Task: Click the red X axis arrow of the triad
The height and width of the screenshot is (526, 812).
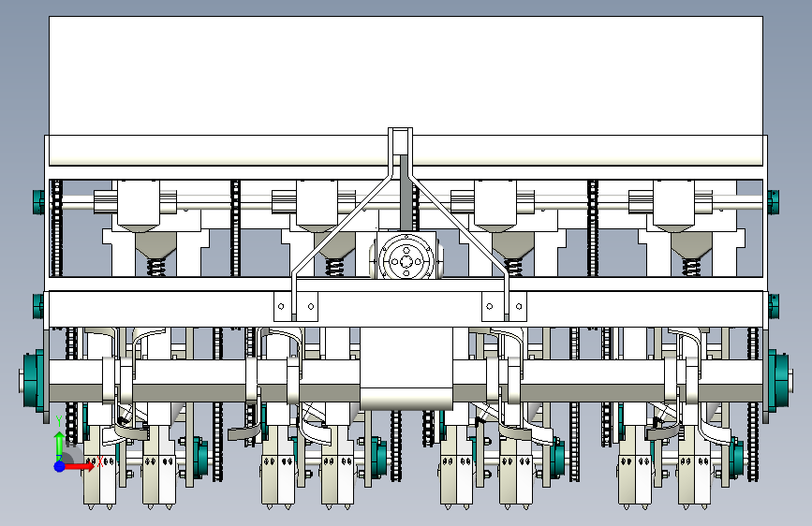Action: pyautogui.click(x=80, y=466)
